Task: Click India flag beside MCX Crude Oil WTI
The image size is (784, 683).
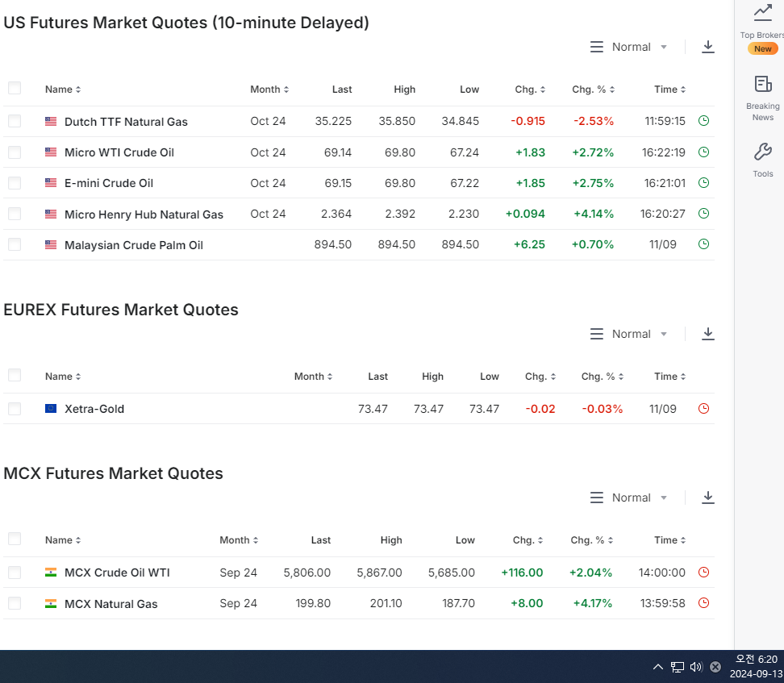Action: [x=51, y=573]
